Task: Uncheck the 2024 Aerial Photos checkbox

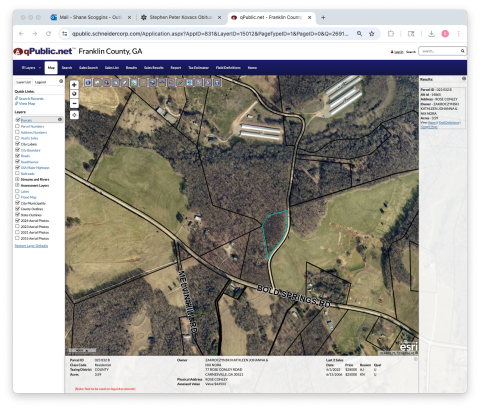Action: tap(18, 220)
